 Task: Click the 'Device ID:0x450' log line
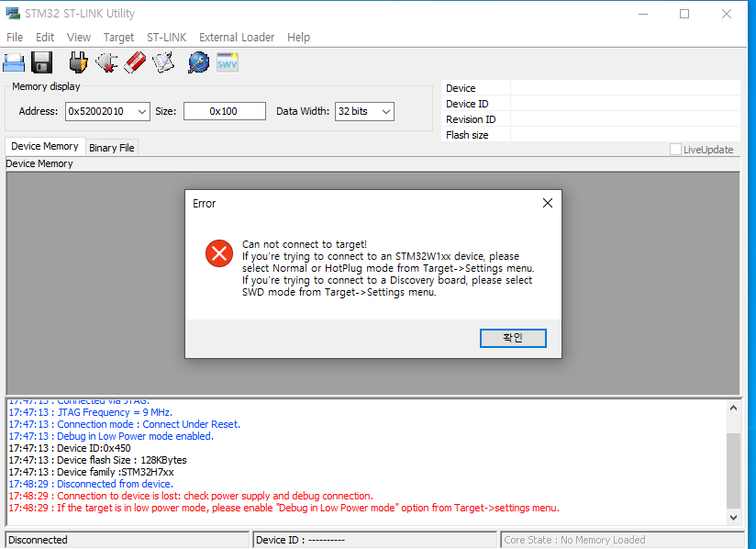(70, 448)
